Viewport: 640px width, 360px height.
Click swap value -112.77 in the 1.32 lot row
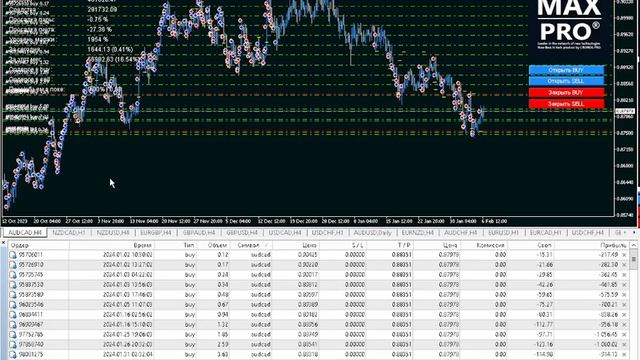click(x=543, y=325)
